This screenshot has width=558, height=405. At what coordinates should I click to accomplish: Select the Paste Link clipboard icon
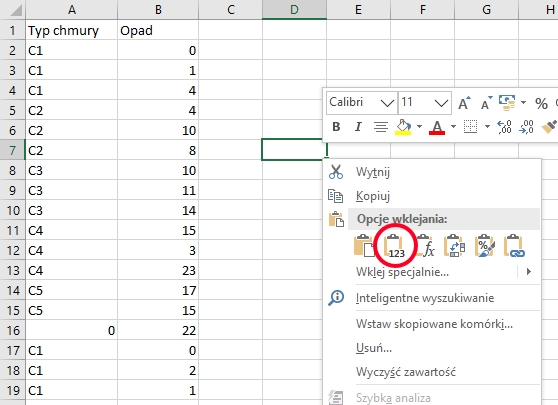point(514,246)
